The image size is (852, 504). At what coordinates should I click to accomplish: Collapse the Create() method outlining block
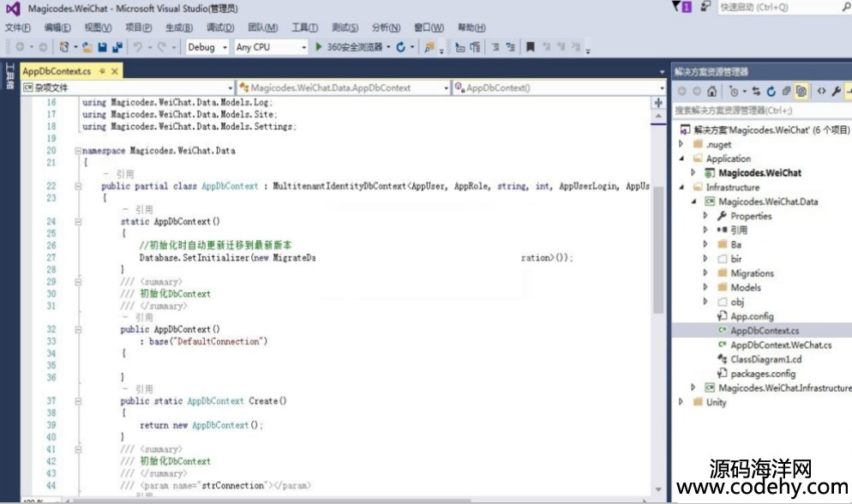(x=78, y=401)
